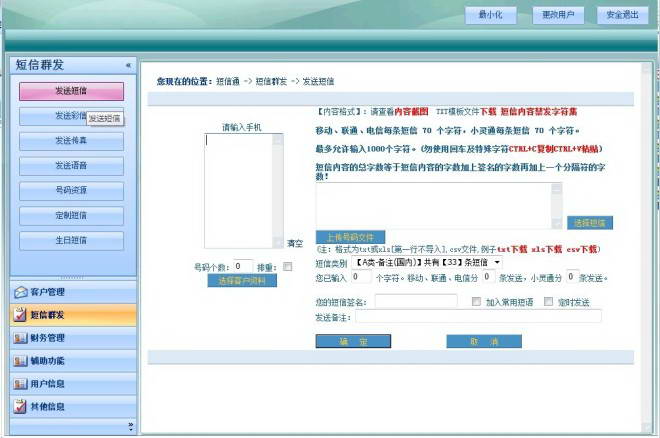Click the csv下载 link
660x438 pixels.
(x=581, y=249)
